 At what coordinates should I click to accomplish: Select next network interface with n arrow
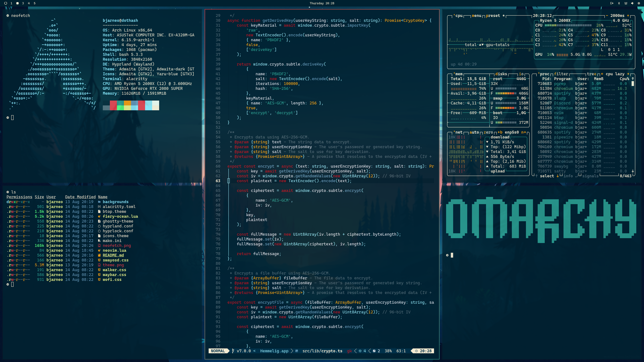click(523, 132)
